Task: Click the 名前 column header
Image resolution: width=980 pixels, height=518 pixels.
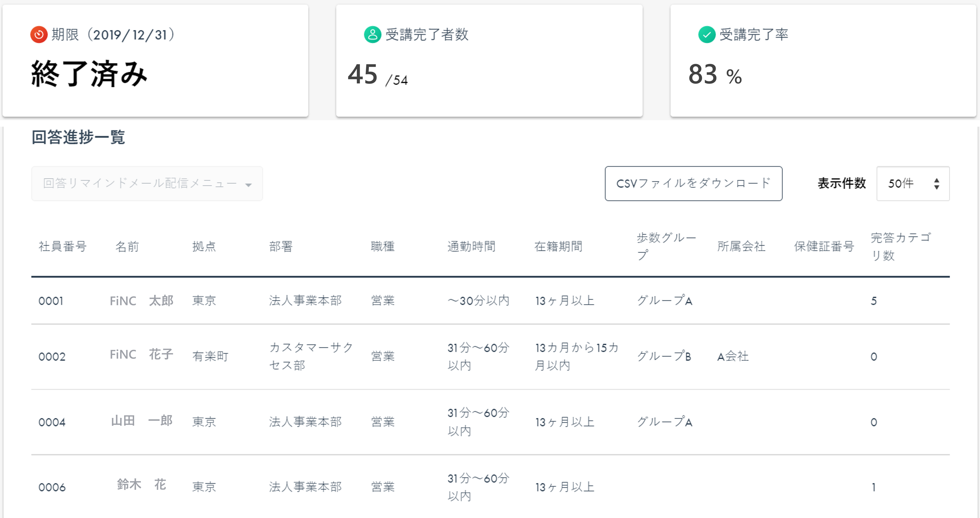Action: click(127, 246)
